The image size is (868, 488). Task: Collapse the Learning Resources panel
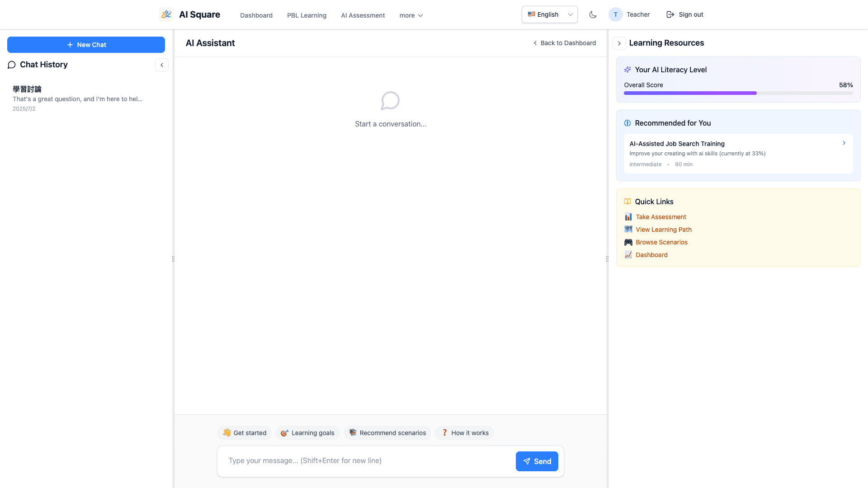619,43
